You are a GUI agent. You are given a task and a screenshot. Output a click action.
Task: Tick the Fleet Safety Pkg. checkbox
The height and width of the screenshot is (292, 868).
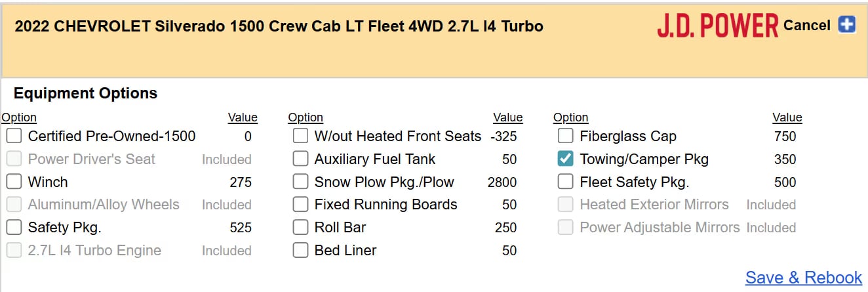click(x=566, y=182)
